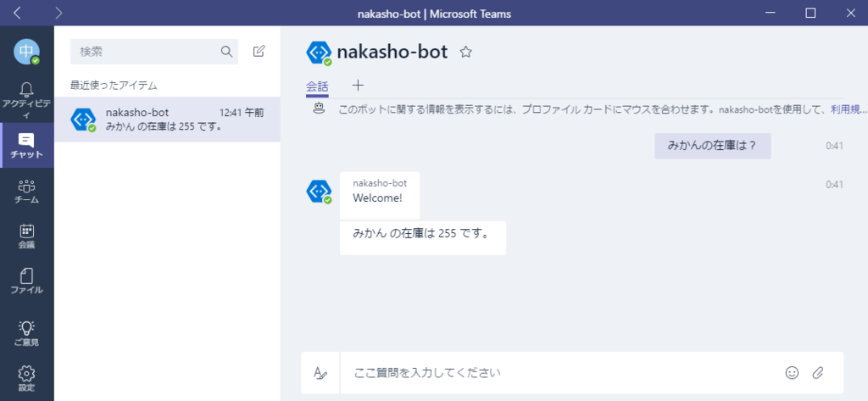Click the robot info icon in banner
Screen dimensions: 868x401
pyautogui.click(x=319, y=108)
